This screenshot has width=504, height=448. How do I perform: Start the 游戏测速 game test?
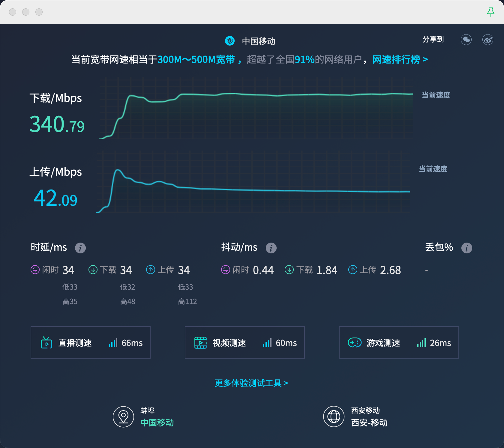pyautogui.click(x=399, y=342)
